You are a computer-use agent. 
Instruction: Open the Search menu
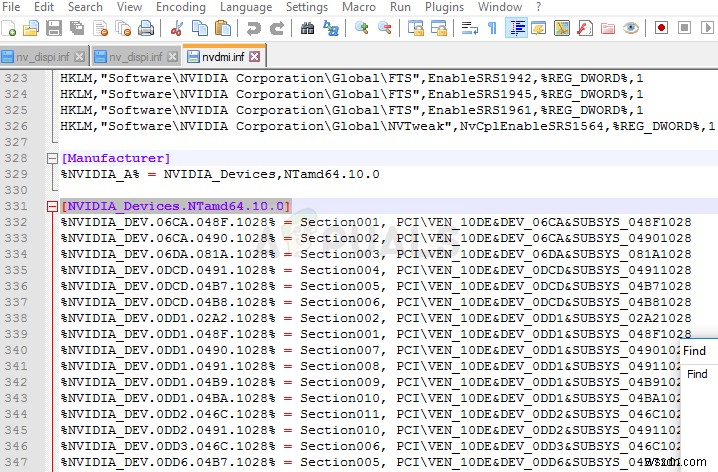tap(85, 7)
